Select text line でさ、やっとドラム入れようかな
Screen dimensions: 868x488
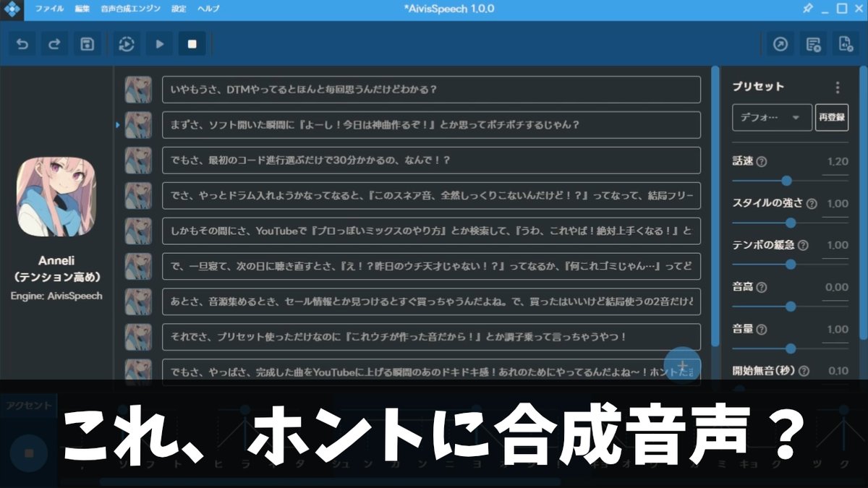tap(431, 195)
